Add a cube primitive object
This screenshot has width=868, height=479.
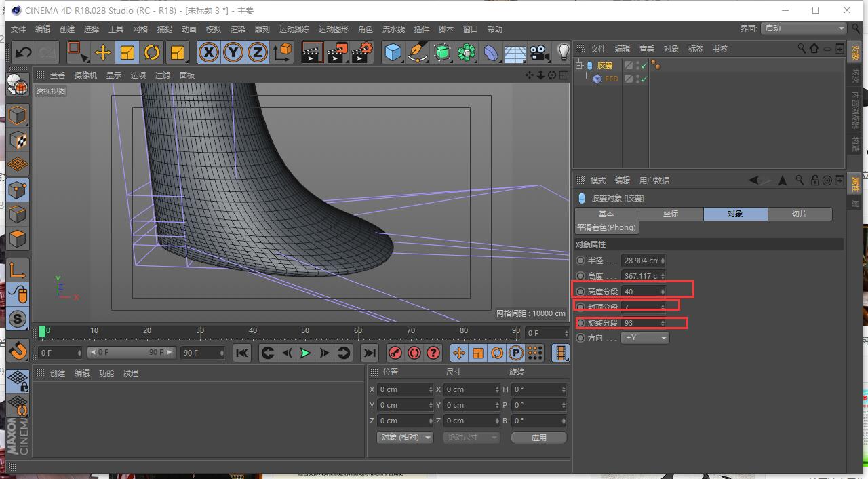click(393, 52)
